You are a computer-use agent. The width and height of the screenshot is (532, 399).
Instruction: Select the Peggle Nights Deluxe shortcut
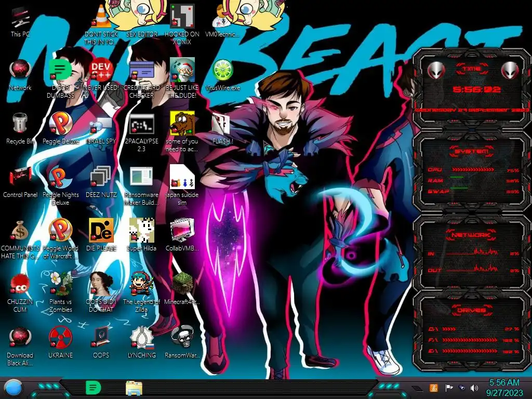coord(60,186)
